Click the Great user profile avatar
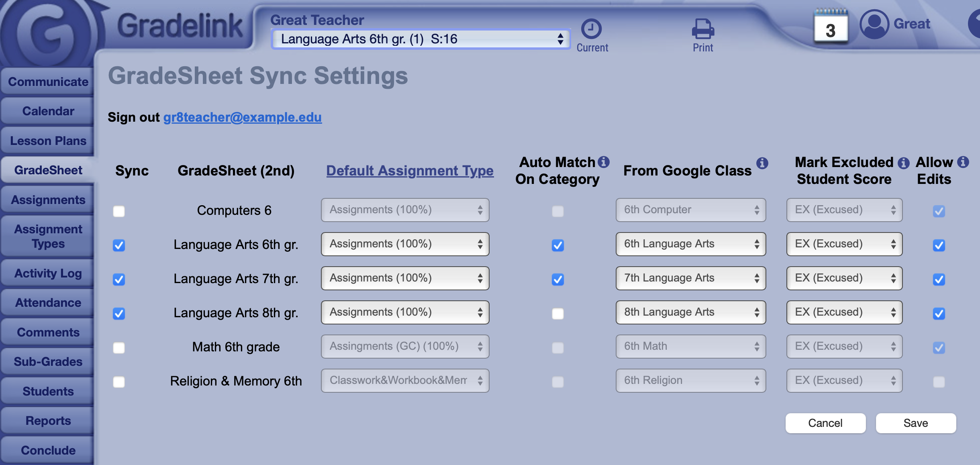The width and height of the screenshot is (980, 465). click(874, 24)
